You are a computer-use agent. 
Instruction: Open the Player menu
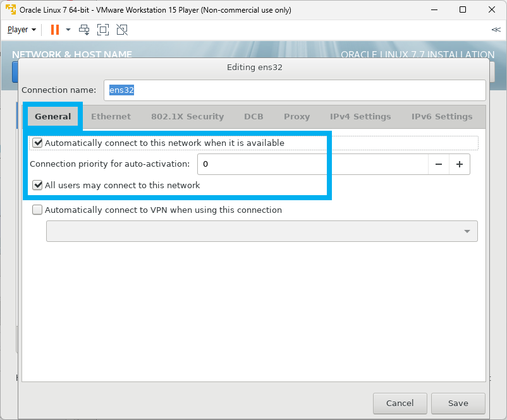pos(21,30)
